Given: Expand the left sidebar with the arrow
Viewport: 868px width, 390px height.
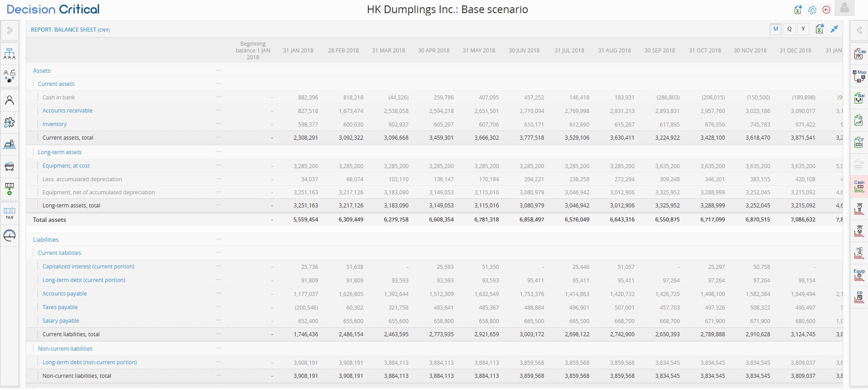Looking at the screenshot, I should point(9,30).
